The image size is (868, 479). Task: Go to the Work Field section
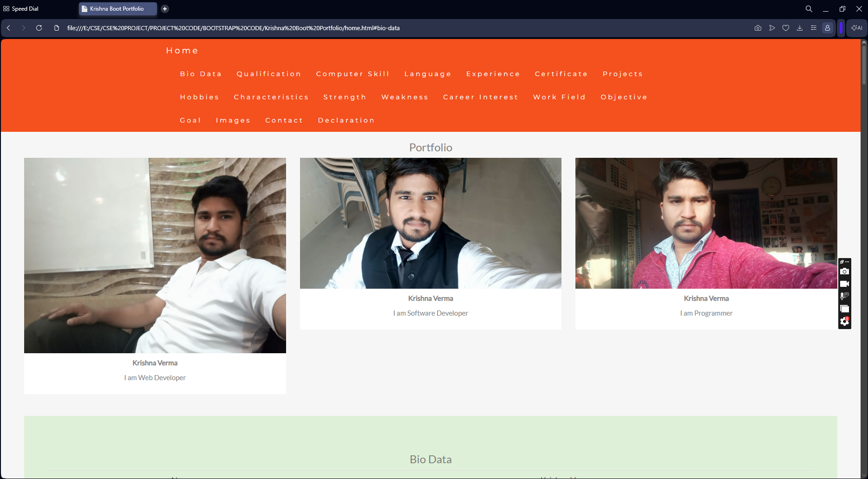click(x=560, y=97)
